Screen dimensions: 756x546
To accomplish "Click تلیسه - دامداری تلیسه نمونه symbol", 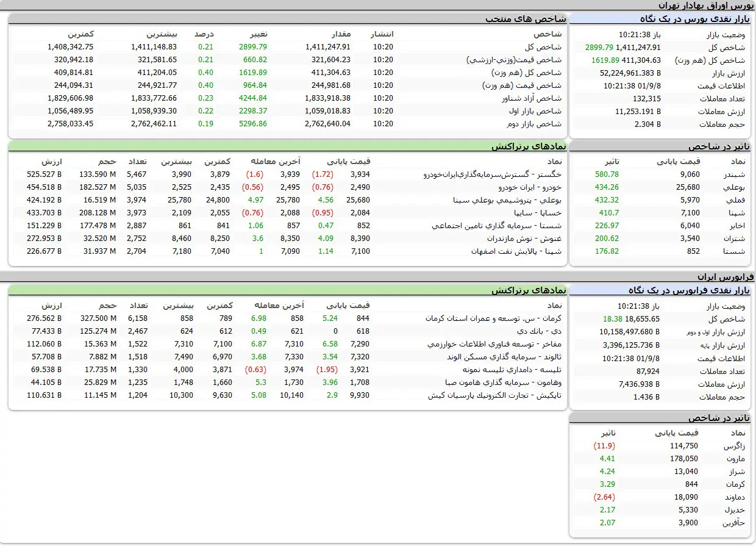I will tap(515, 370).
